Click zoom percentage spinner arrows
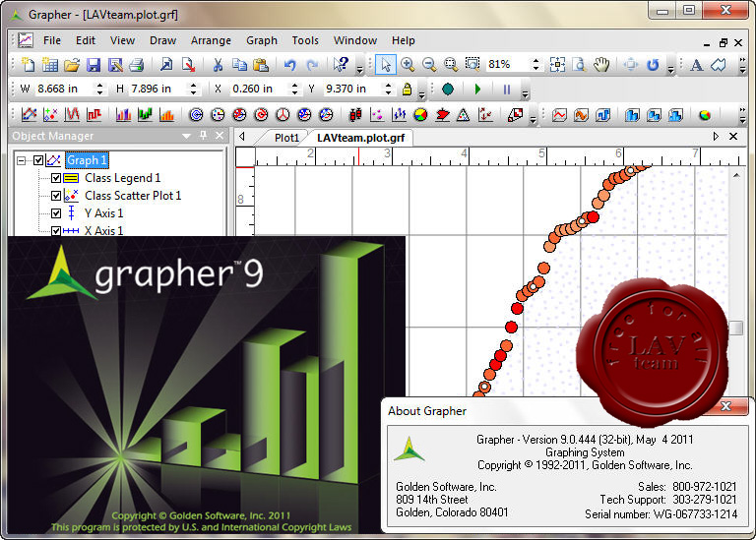This screenshot has width=756, height=540. tap(535, 65)
